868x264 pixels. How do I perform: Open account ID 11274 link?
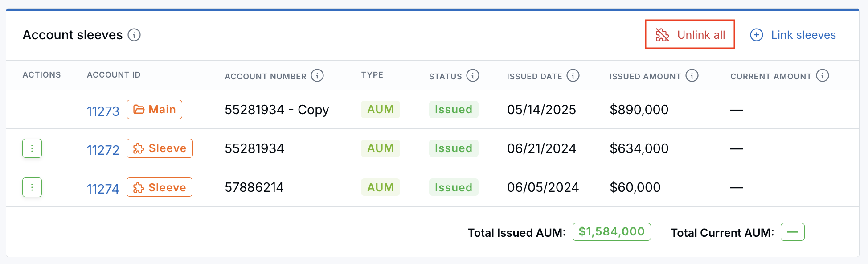point(103,189)
